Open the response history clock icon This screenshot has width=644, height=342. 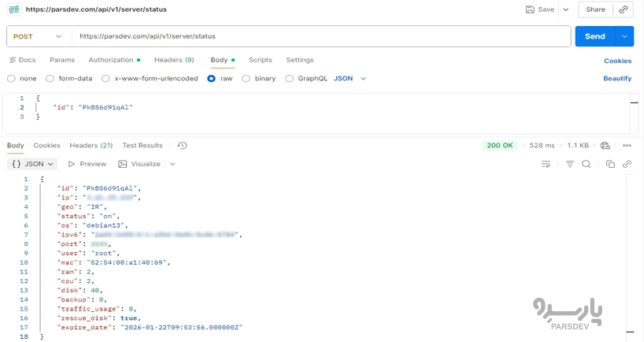182,146
